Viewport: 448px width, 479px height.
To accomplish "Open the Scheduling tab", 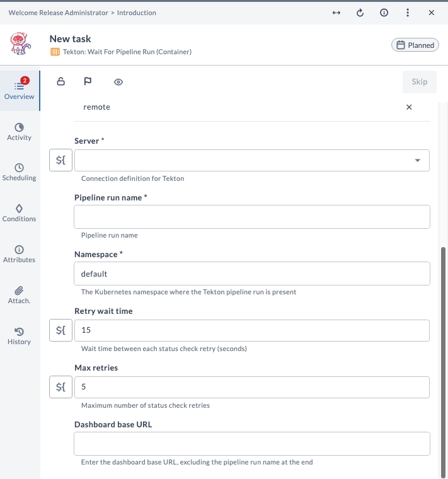I will 19,172.
